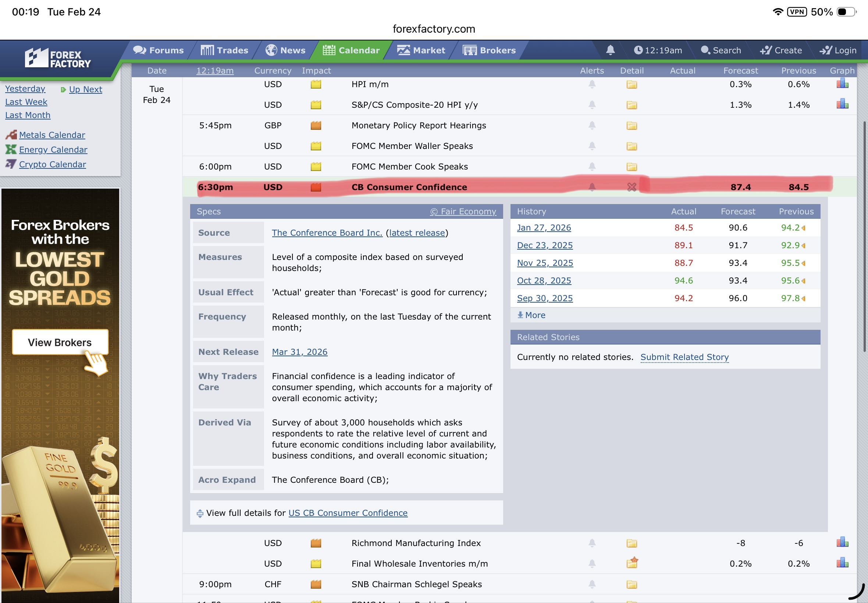Toggle alert bell for FOMC Member Waller Speaks
868x603 pixels.
(592, 146)
